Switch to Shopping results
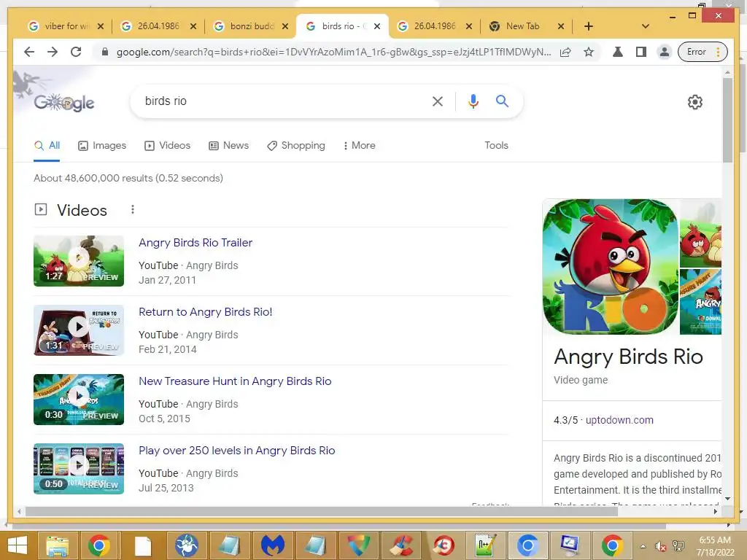Screen dimensions: 747x560 pyautogui.click(x=296, y=146)
